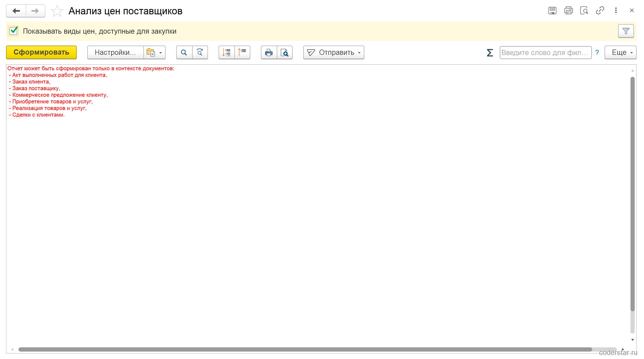This screenshot has height=359, width=644.
Task: Uncheck Показывать виды цен checkbox
Action: click(x=13, y=31)
